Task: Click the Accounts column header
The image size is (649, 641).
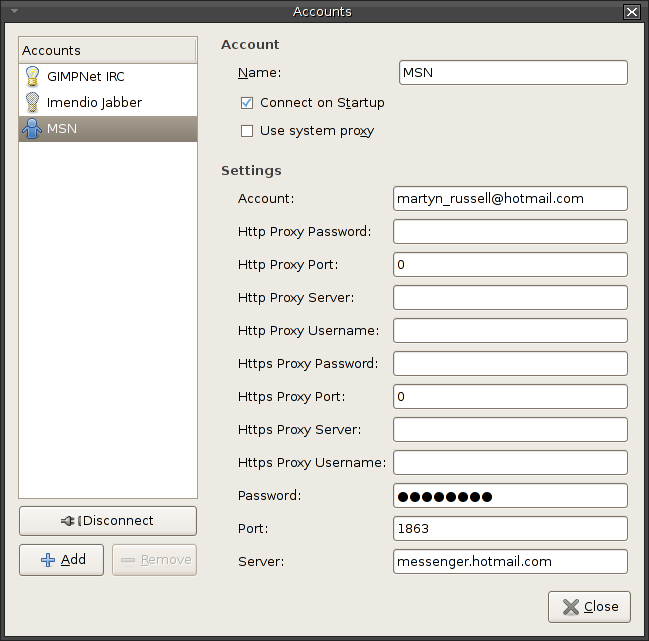Action: pos(108,50)
